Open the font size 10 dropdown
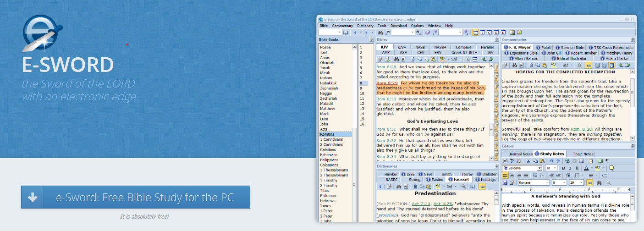Image resolution: width=644 pixels, height=231 pixels. (x=555, y=168)
